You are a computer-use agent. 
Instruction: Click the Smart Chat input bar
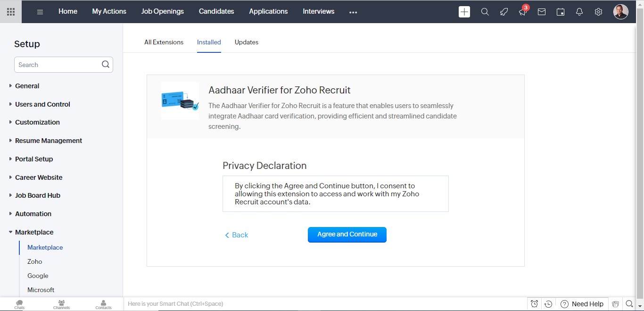tap(325, 304)
